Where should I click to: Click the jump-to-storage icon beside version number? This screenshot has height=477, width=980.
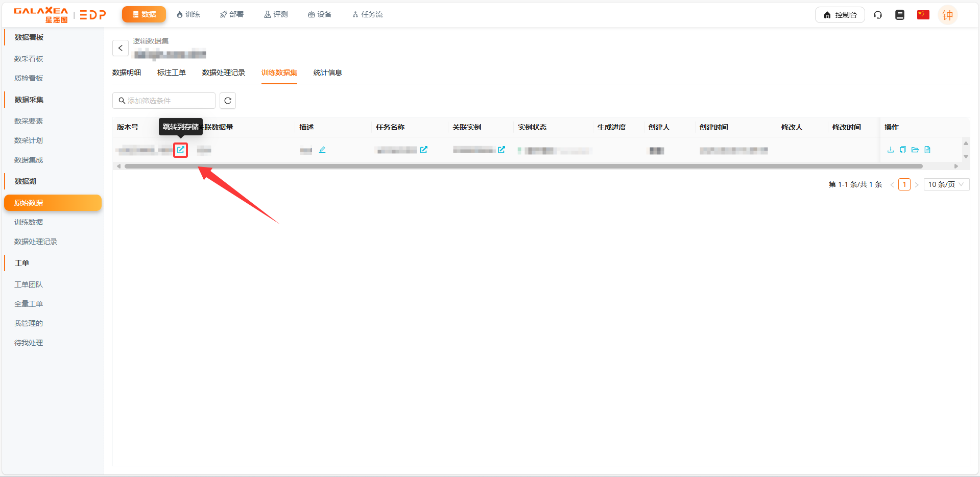(x=181, y=150)
